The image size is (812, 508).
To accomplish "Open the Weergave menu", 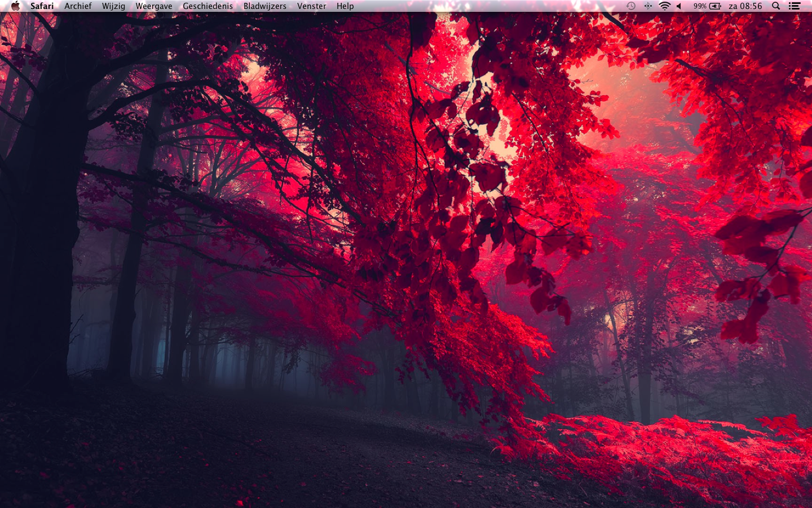I will point(154,6).
